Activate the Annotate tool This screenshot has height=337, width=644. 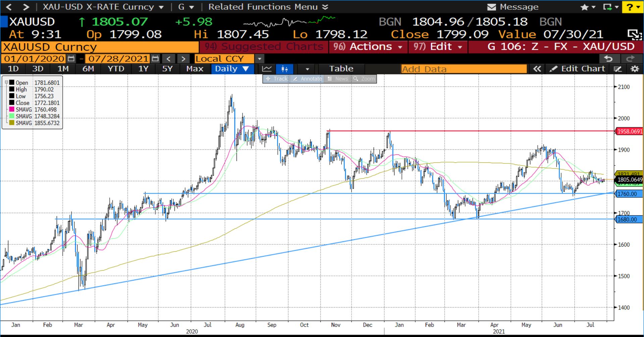(x=307, y=79)
